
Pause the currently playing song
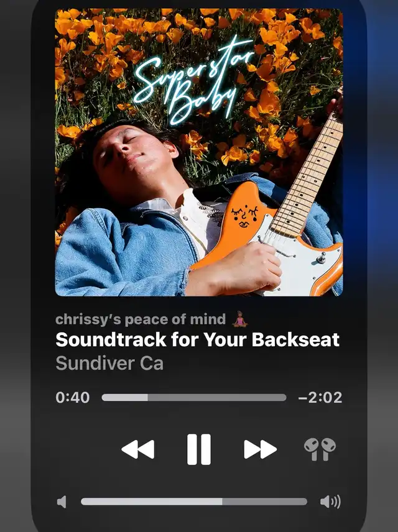pos(198,449)
